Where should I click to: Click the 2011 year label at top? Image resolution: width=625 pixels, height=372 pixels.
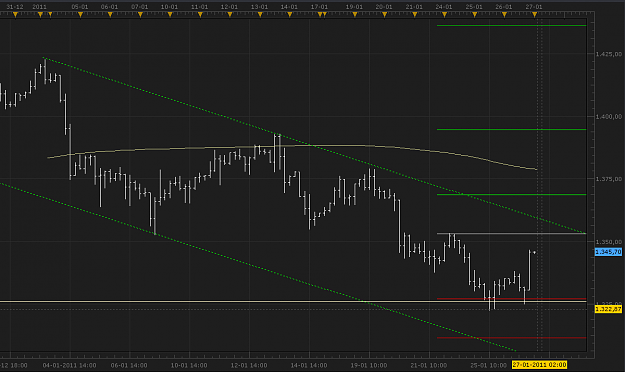[x=39, y=7]
